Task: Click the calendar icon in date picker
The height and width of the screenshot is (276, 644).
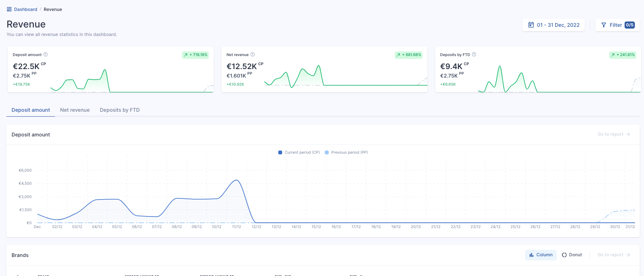Action: coord(531,25)
